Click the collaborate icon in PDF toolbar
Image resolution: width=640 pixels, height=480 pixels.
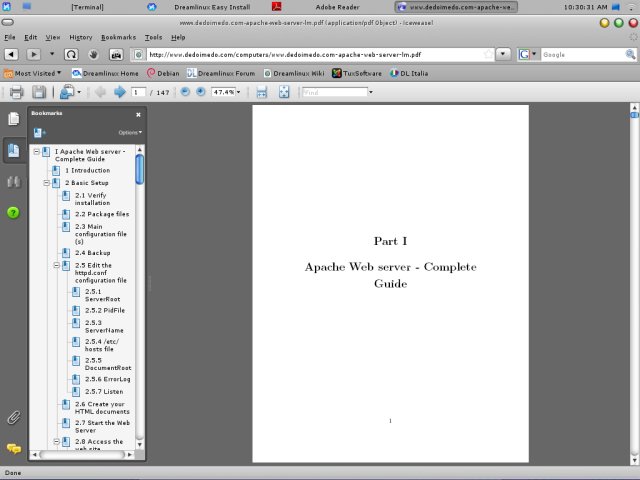coord(67,92)
